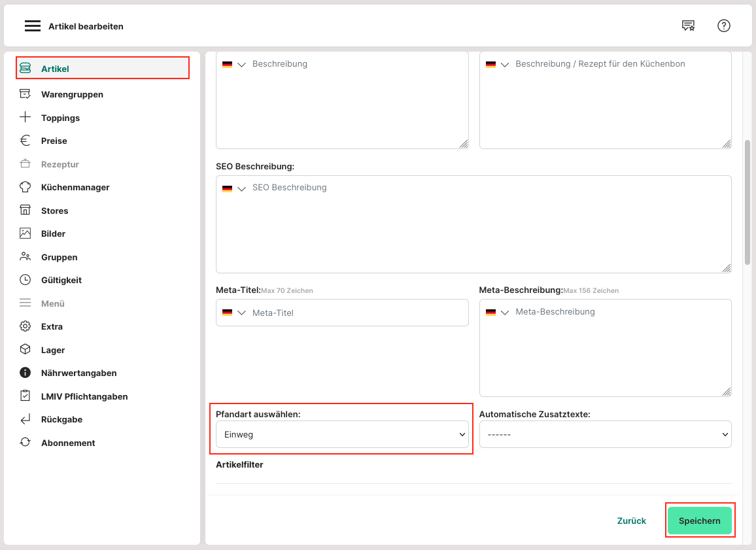Navigate to LMIV Pflichtangaben section

click(84, 396)
